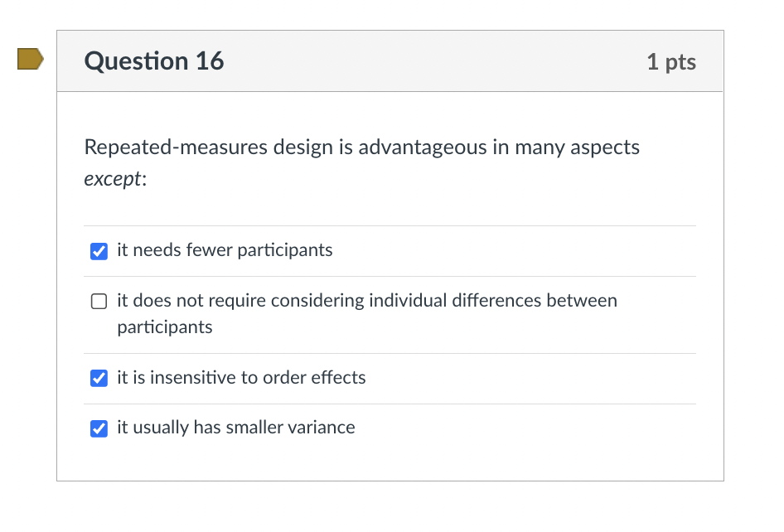Click the question header bar

pos(390,60)
